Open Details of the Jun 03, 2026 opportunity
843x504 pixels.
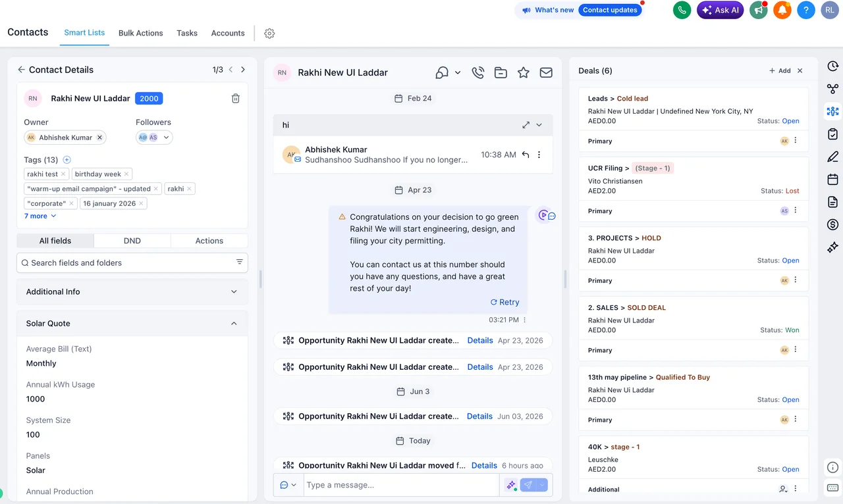click(479, 416)
